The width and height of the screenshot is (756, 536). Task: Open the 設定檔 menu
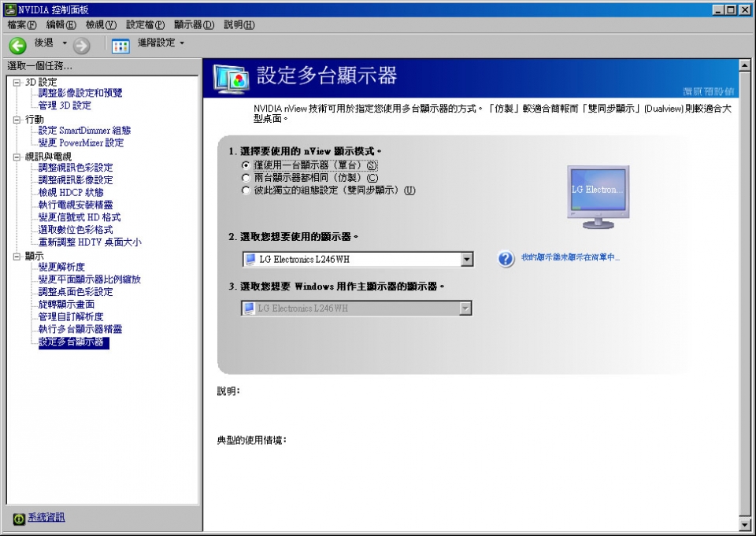pyautogui.click(x=145, y=25)
